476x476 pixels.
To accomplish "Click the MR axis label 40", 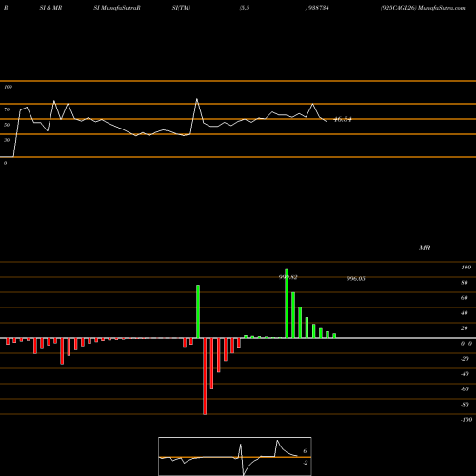I will tap(465, 313).
